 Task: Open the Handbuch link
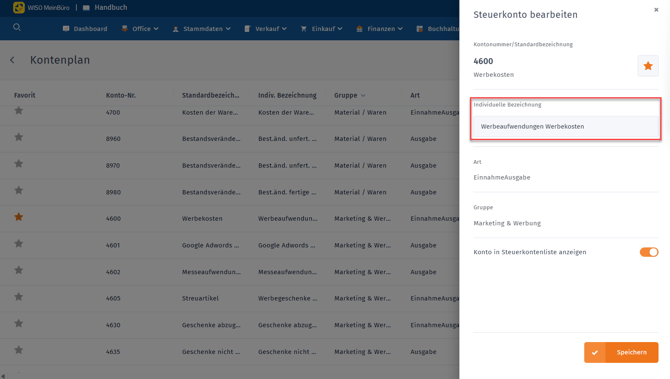coord(111,8)
